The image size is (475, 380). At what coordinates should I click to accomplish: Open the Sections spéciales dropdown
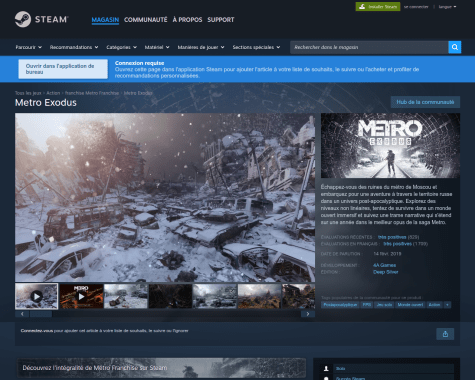click(256, 47)
